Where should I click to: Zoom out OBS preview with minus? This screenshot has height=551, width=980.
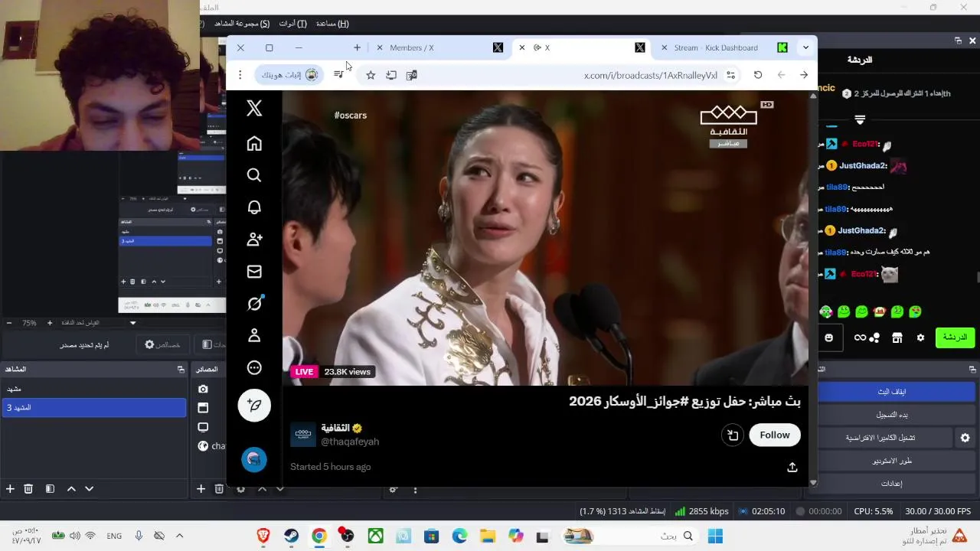[8, 323]
